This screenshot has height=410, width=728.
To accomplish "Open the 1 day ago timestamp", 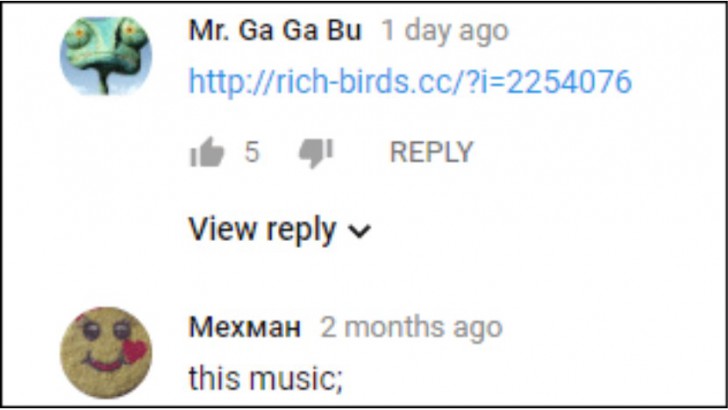I will click(445, 31).
